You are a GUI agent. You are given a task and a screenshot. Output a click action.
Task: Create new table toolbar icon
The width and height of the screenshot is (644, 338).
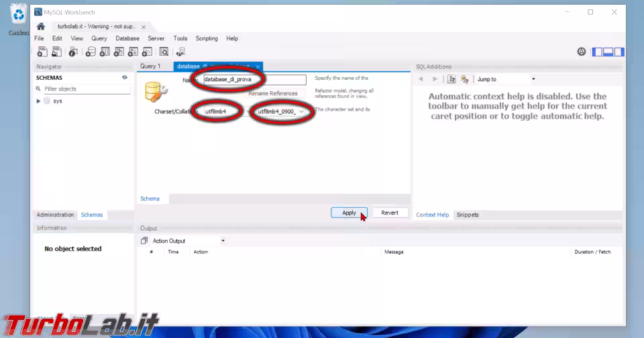click(105, 52)
